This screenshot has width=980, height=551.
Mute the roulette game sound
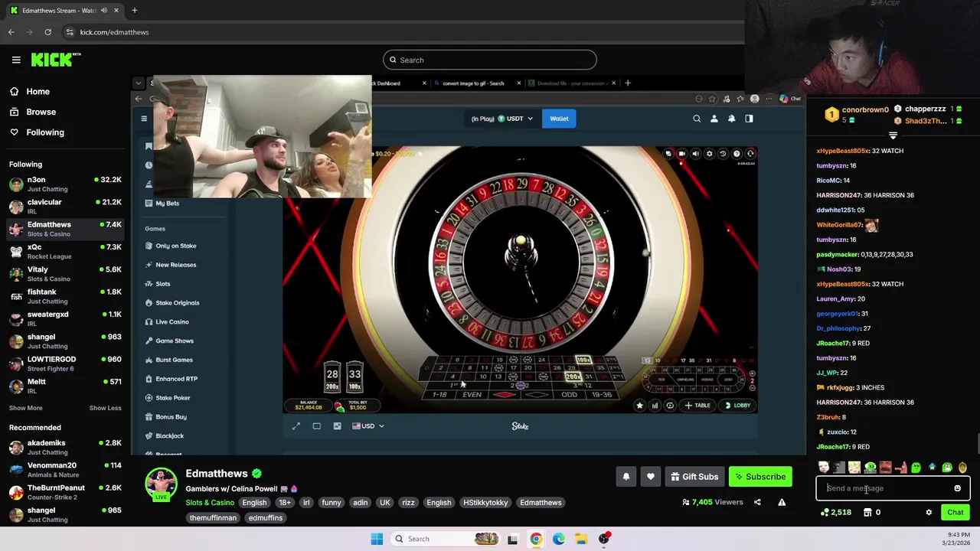(x=695, y=154)
